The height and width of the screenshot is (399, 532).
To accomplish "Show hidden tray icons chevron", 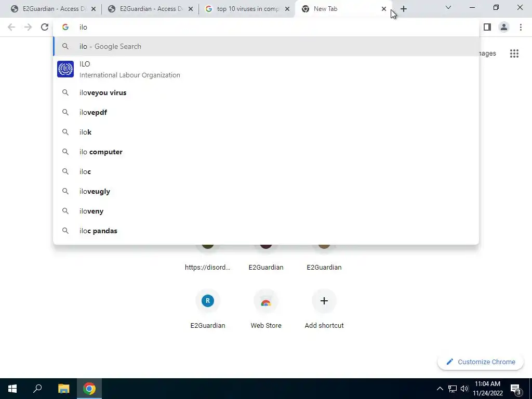I will pos(440,389).
